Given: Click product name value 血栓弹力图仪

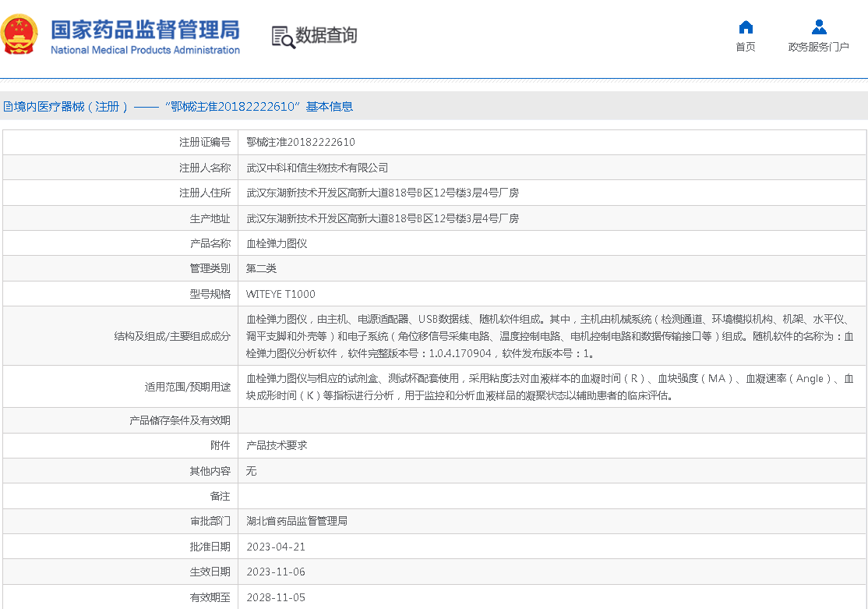Looking at the screenshot, I should click(x=277, y=243).
